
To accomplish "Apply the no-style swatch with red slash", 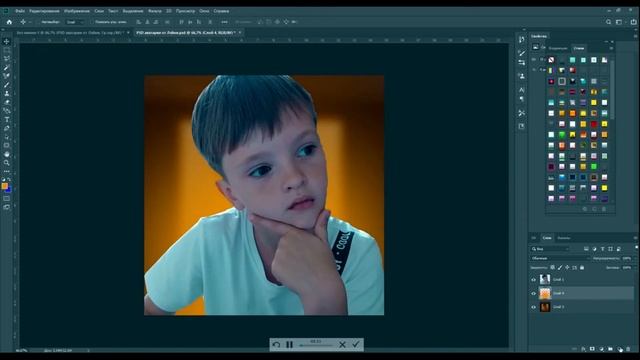I will coord(551,60).
